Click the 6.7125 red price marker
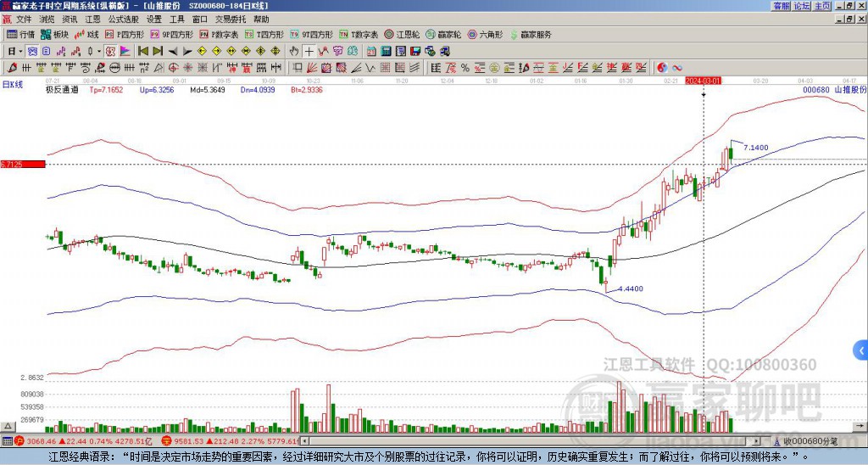The width and height of the screenshot is (868, 465). click(22, 165)
